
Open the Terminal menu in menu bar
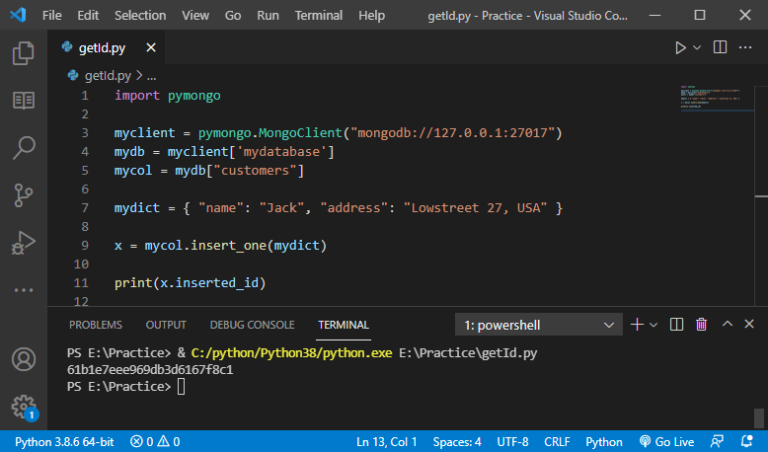click(x=318, y=15)
